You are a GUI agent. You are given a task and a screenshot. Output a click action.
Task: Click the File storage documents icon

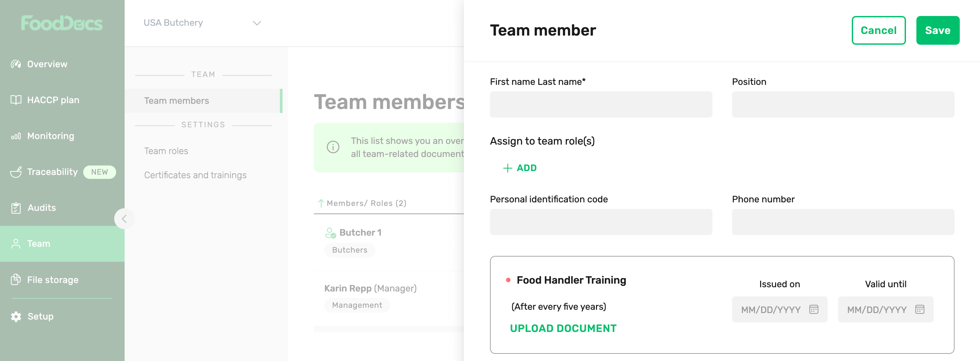point(16,280)
